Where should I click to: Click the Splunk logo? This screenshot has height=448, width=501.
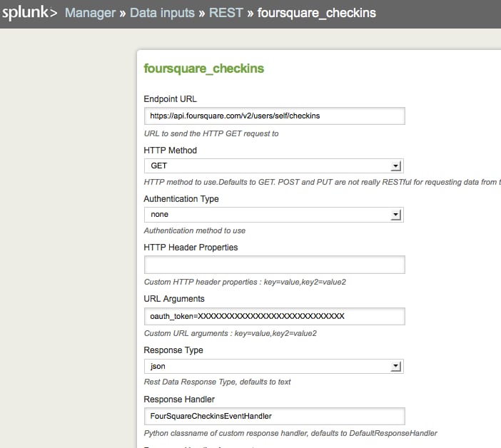pos(29,12)
